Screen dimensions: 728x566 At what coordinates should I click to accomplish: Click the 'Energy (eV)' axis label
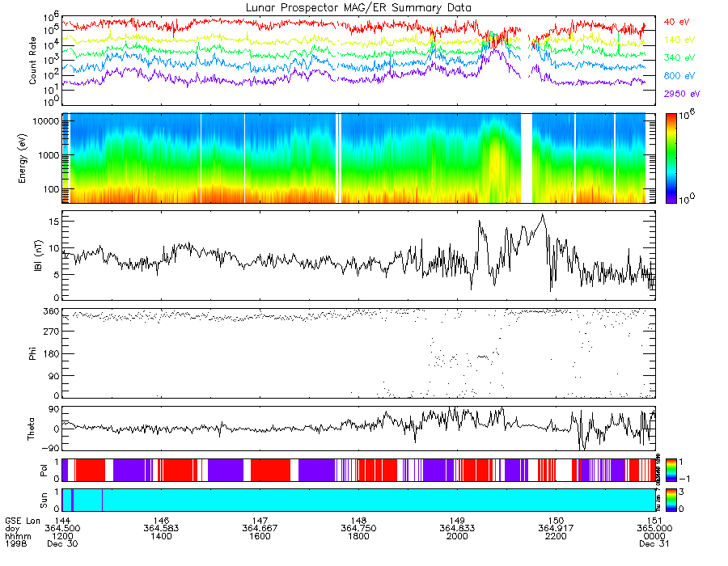(22, 158)
